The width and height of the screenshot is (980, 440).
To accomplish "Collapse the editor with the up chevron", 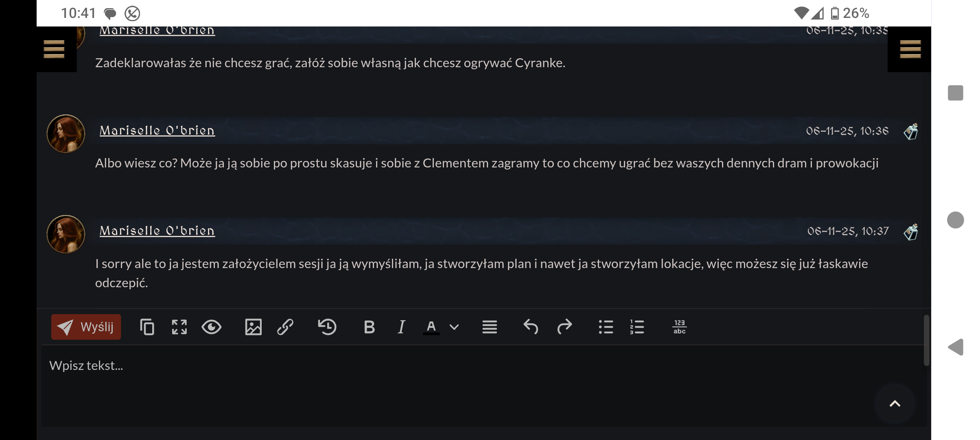I will pyautogui.click(x=895, y=404).
